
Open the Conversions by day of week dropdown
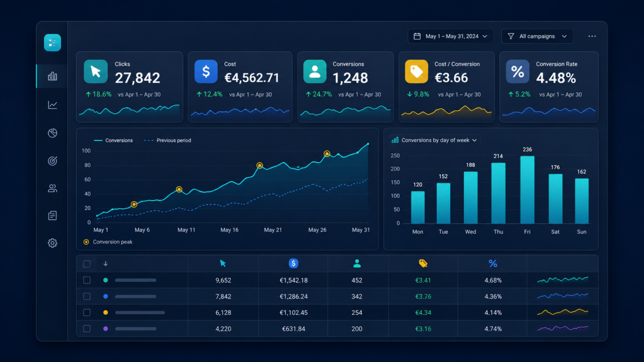pyautogui.click(x=434, y=140)
